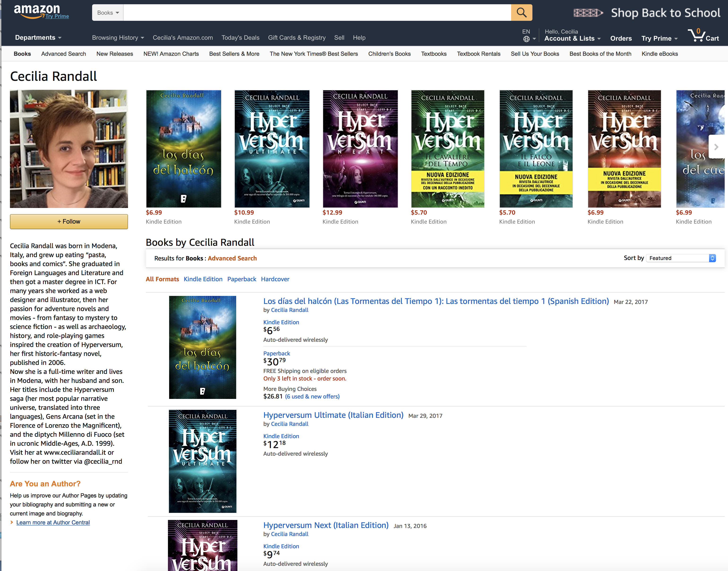728x571 pixels.
Task: Select the Books subnav tab
Action: coord(22,54)
